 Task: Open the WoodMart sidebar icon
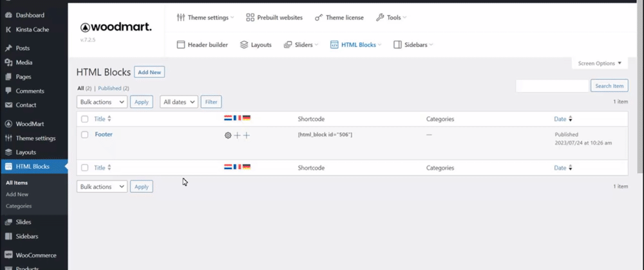[8, 123]
